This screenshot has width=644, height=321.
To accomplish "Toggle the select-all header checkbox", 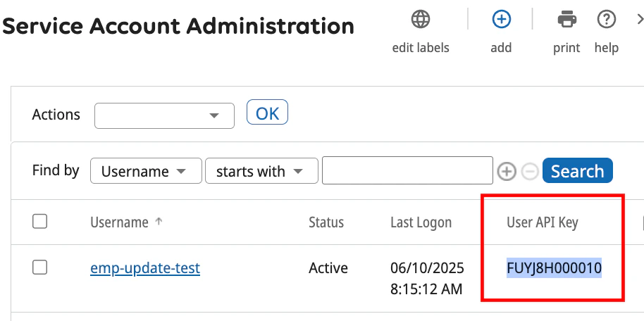I will point(40,222).
